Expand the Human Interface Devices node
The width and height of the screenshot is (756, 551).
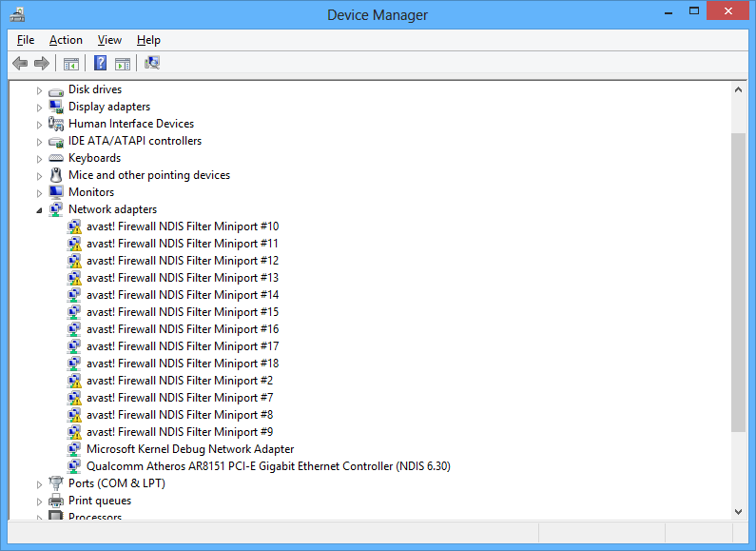click(x=39, y=125)
